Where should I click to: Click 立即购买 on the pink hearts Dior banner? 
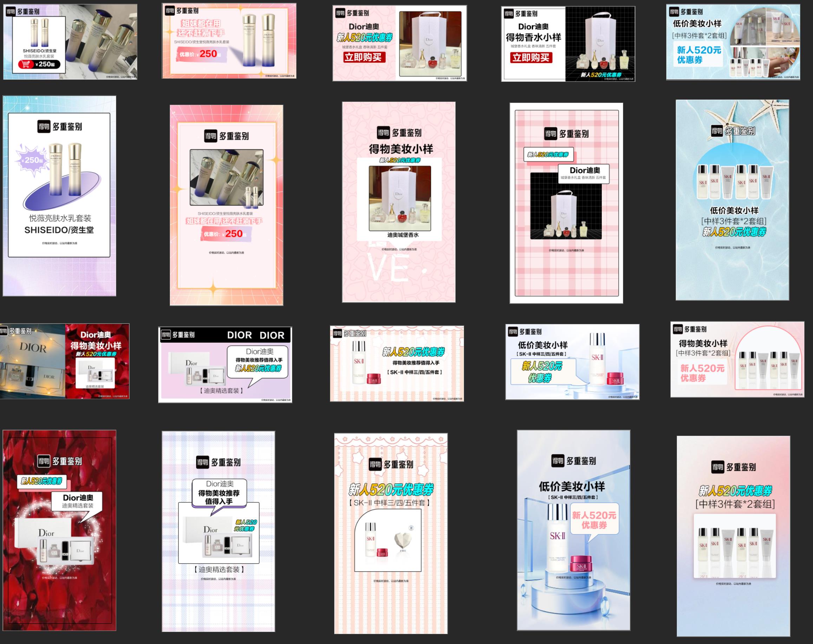tap(364, 57)
